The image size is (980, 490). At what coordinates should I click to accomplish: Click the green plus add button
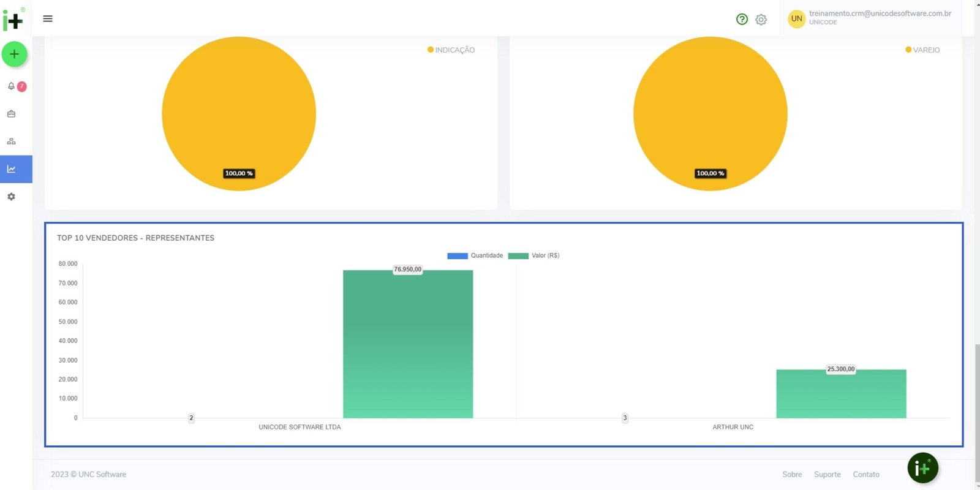coord(14,55)
